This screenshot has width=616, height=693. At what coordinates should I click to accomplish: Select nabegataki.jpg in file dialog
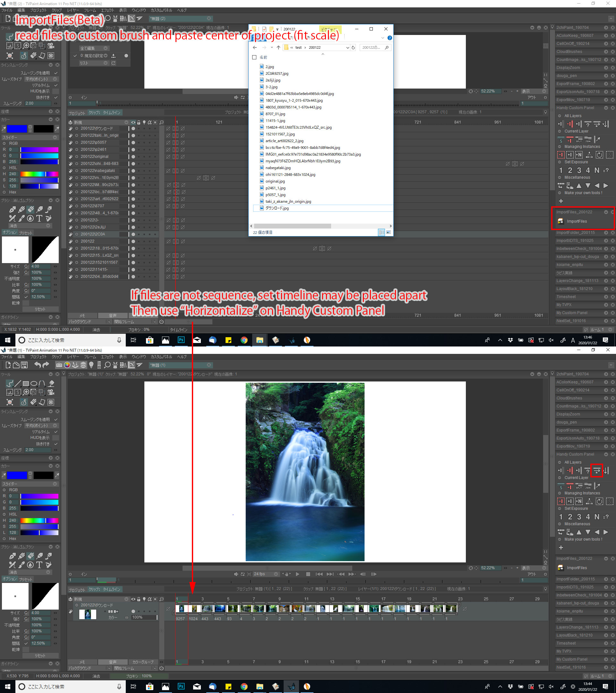pos(278,168)
